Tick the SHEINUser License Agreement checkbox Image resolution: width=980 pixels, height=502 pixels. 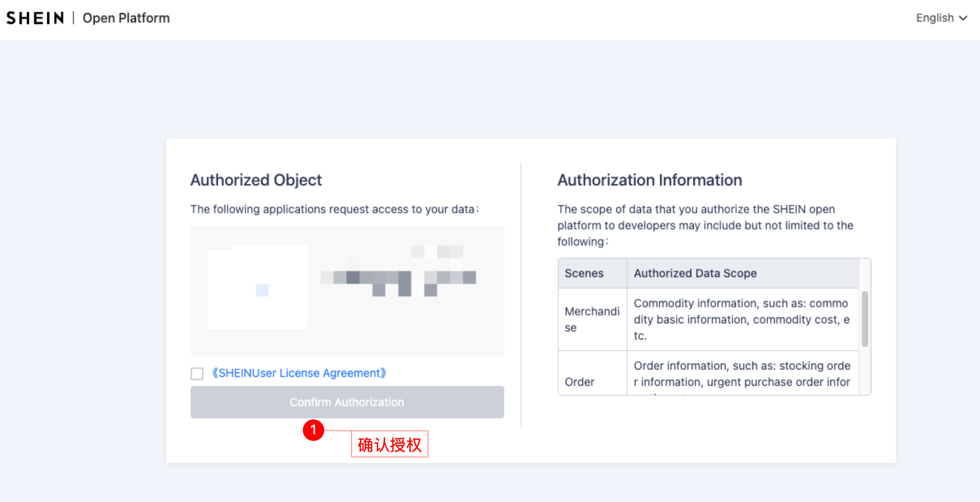coord(197,374)
